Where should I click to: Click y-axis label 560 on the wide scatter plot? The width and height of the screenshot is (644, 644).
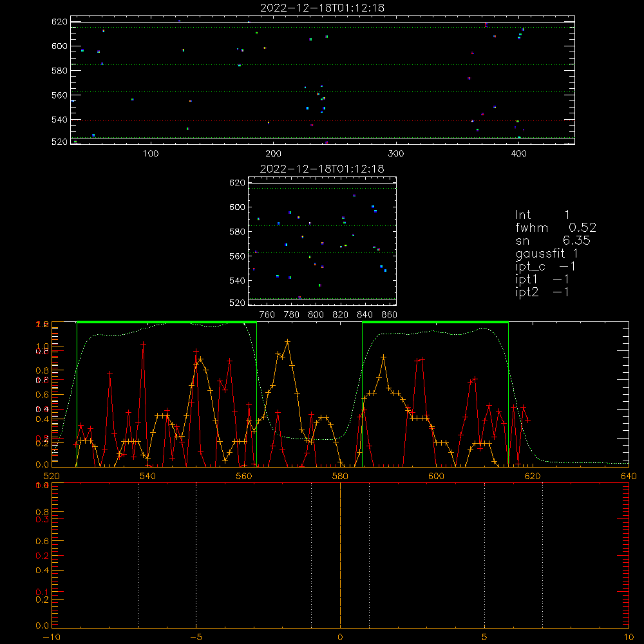click(x=59, y=95)
